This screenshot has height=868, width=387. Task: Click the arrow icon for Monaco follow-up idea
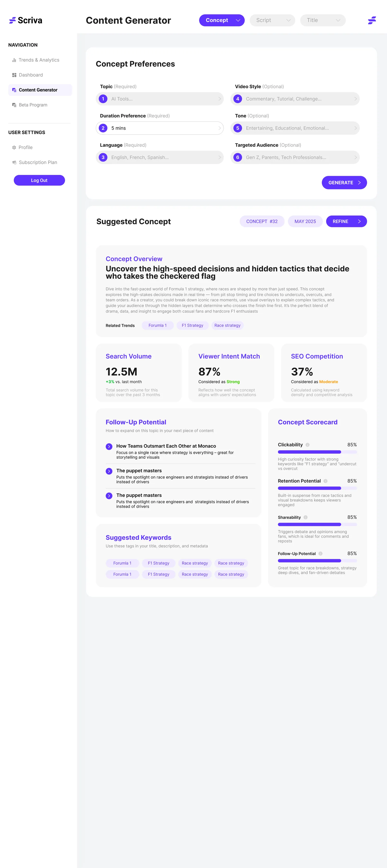[x=109, y=447]
